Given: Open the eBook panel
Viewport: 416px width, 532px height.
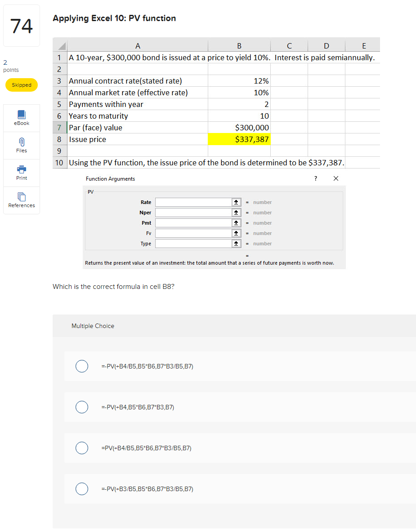Looking at the screenshot, I should coord(21,118).
